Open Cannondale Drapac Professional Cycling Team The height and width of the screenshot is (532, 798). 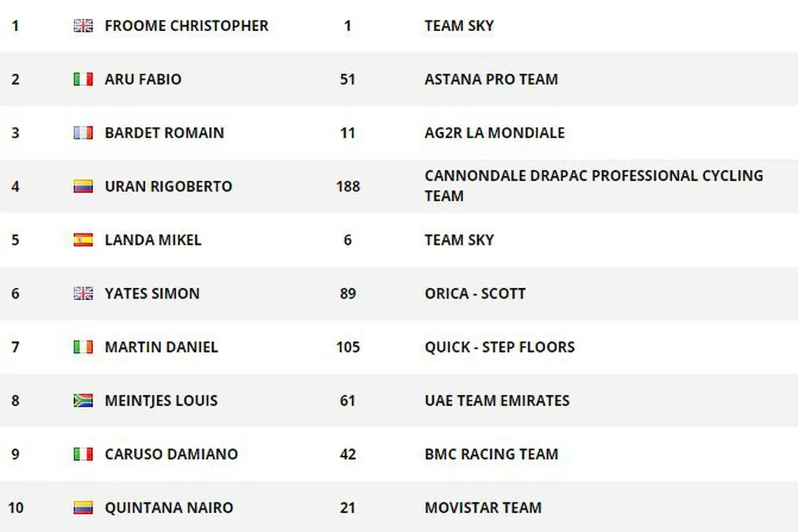[x=593, y=185]
